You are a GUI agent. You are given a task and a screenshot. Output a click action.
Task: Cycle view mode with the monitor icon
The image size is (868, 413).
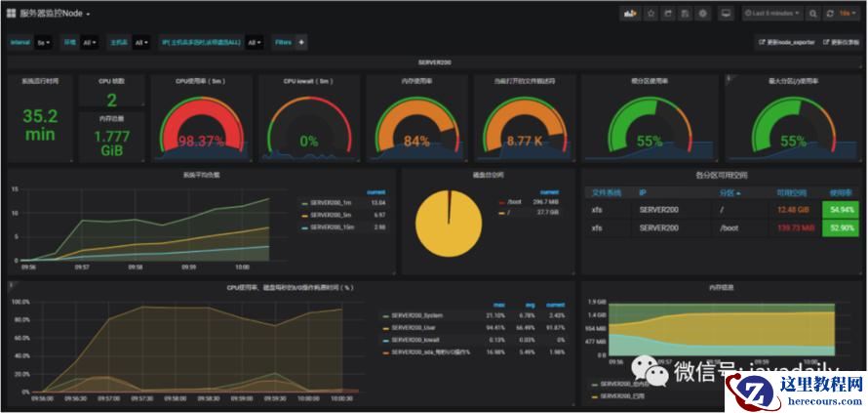point(727,14)
